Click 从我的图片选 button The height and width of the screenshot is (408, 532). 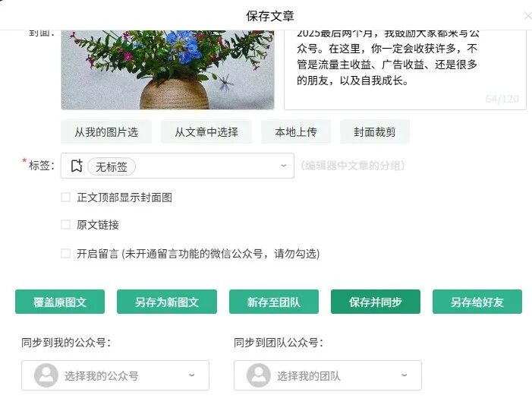(106, 131)
